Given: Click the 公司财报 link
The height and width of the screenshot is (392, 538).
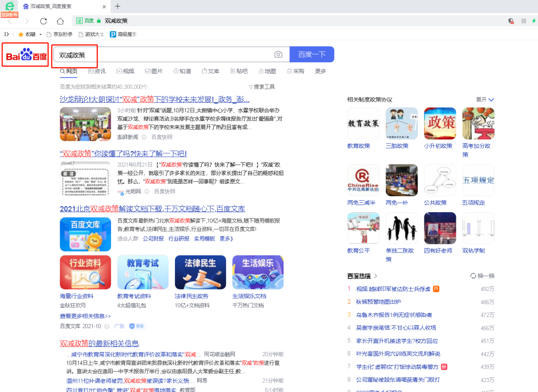Looking at the screenshot, I should (153, 239).
